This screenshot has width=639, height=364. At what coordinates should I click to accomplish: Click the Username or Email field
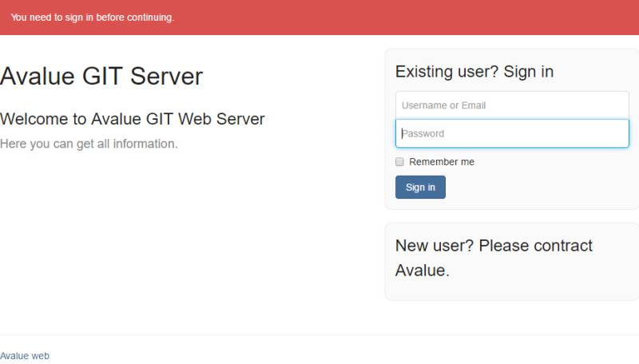pyautogui.click(x=512, y=105)
